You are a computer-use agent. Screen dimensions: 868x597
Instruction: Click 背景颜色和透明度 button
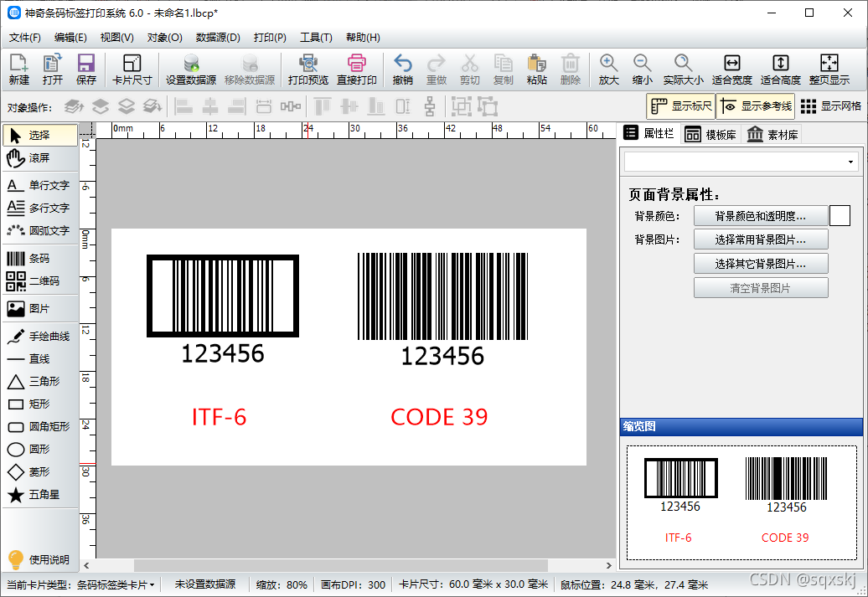click(761, 216)
